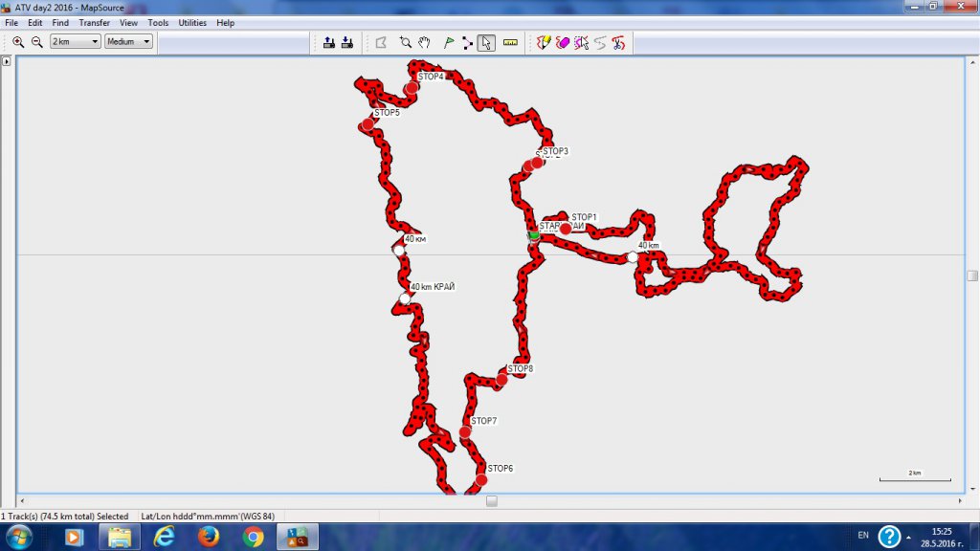980x551 pixels.
Task: Click the Zoom In magnifier icon
Action: point(18,42)
